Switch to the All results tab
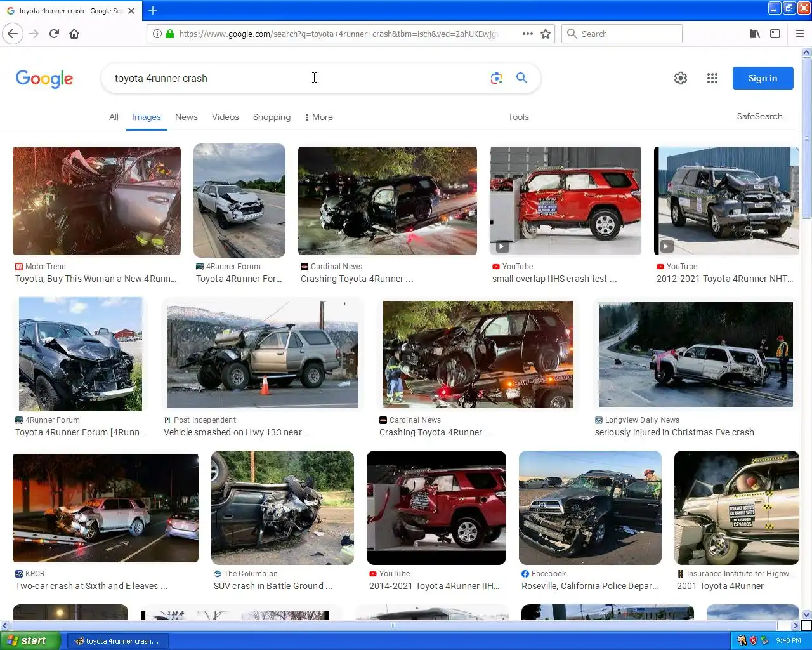Viewport: 812px width, 650px height. click(x=114, y=117)
